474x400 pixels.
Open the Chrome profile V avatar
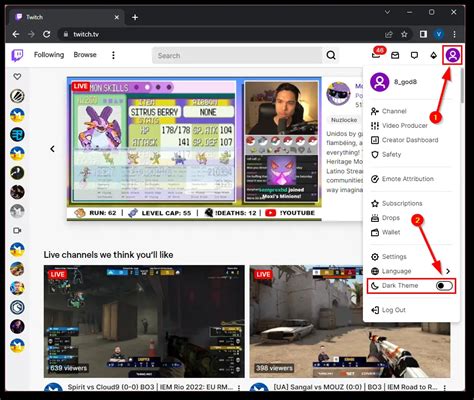pos(439,34)
